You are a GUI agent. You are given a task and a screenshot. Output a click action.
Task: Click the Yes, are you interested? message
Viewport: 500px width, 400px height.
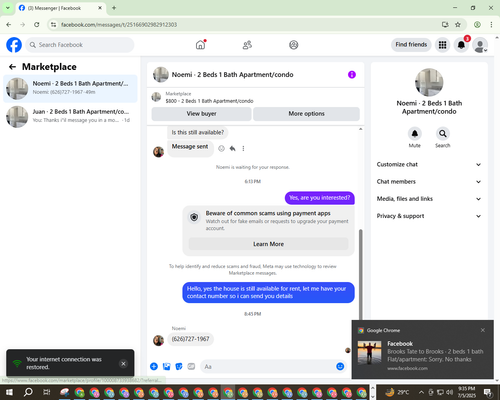point(319,198)
